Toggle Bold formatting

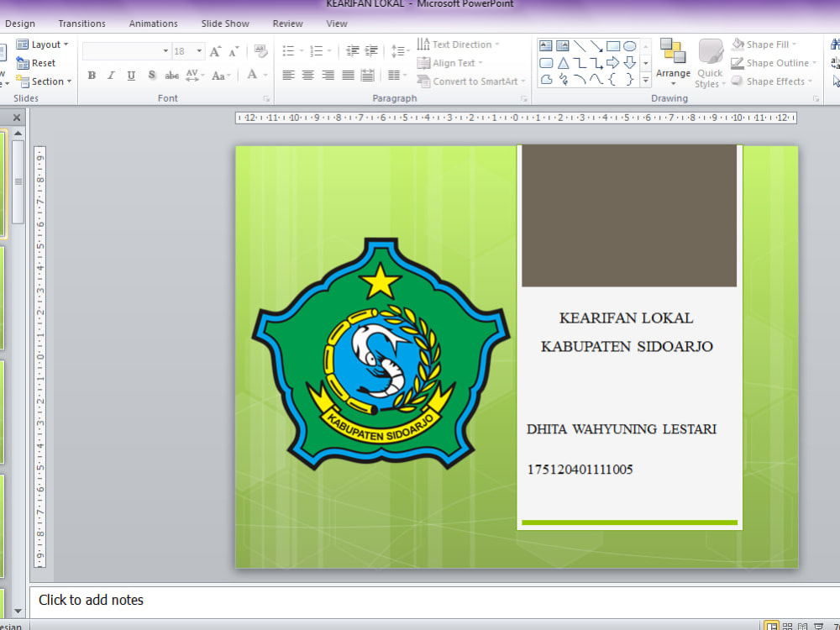(x=92, y=76)
